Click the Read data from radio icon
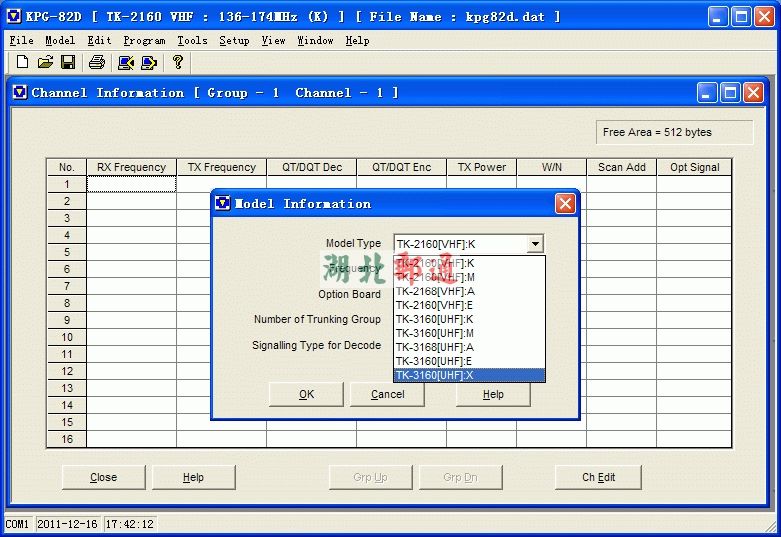 coord(126,63)
